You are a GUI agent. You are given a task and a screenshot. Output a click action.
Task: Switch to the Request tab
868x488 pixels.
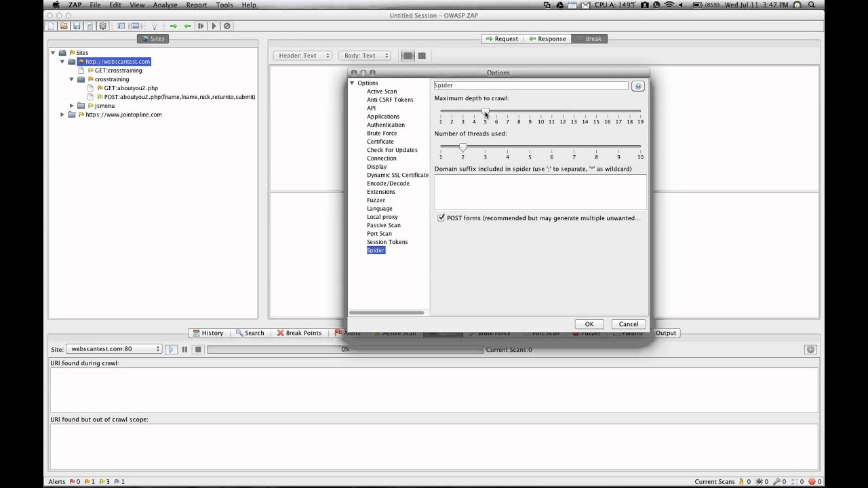point(502,39)
